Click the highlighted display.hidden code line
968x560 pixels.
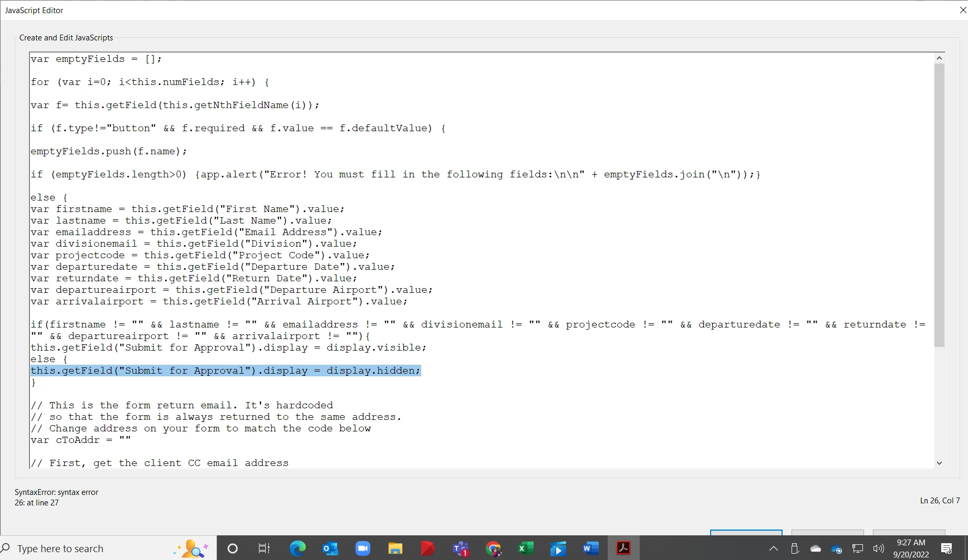(226, 371)
